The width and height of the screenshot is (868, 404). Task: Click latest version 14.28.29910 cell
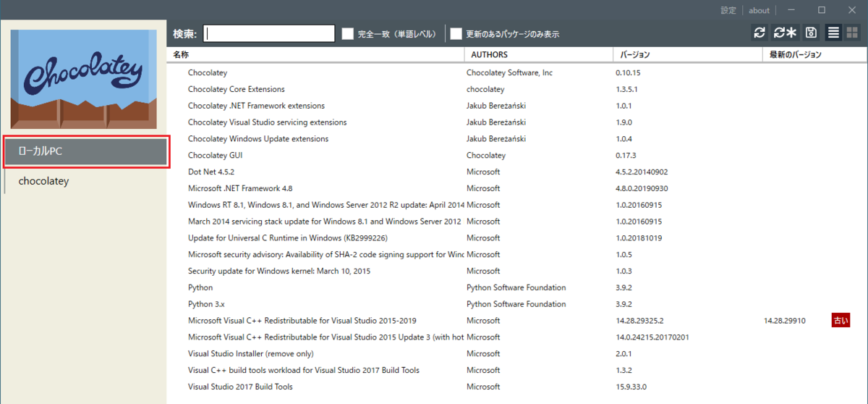[x=785, y=320]
